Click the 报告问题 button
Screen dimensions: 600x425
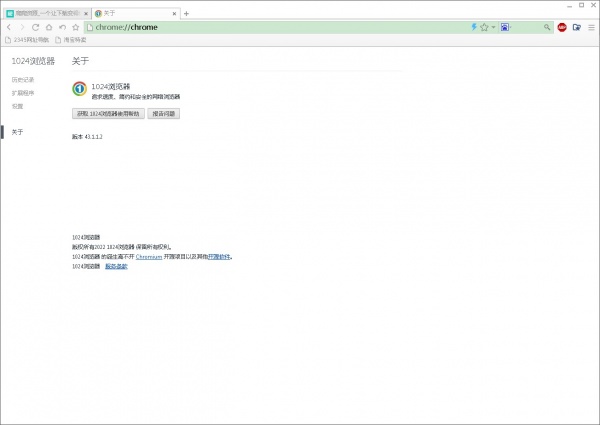[x=164, y=114]
